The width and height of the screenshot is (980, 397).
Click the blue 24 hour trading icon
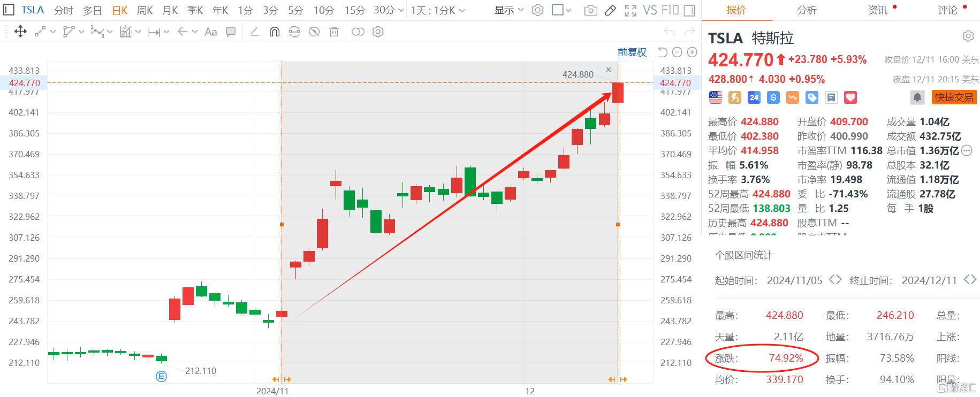click(x=754, y=97)
